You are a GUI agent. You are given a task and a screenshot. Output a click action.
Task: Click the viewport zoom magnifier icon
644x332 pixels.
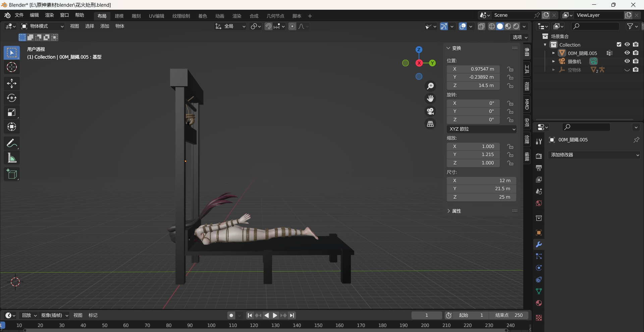pyautogui.click(x=430, y=86)
